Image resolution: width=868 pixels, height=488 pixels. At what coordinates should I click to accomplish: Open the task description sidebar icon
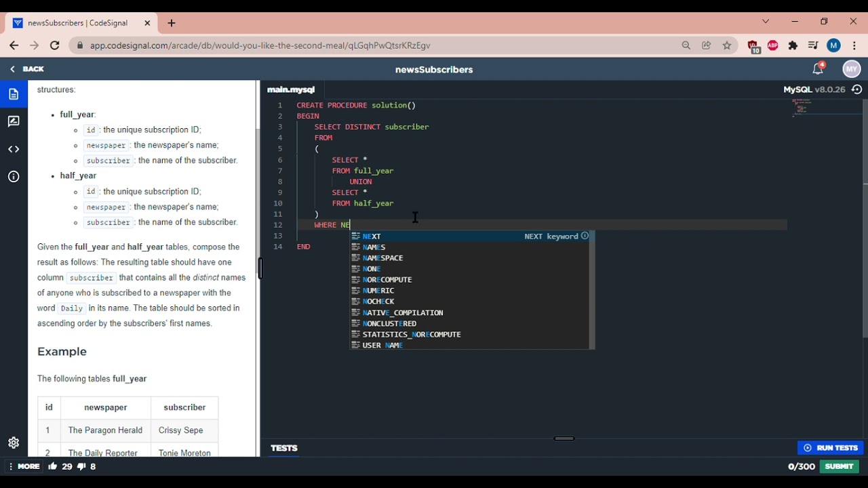[14, 94]
